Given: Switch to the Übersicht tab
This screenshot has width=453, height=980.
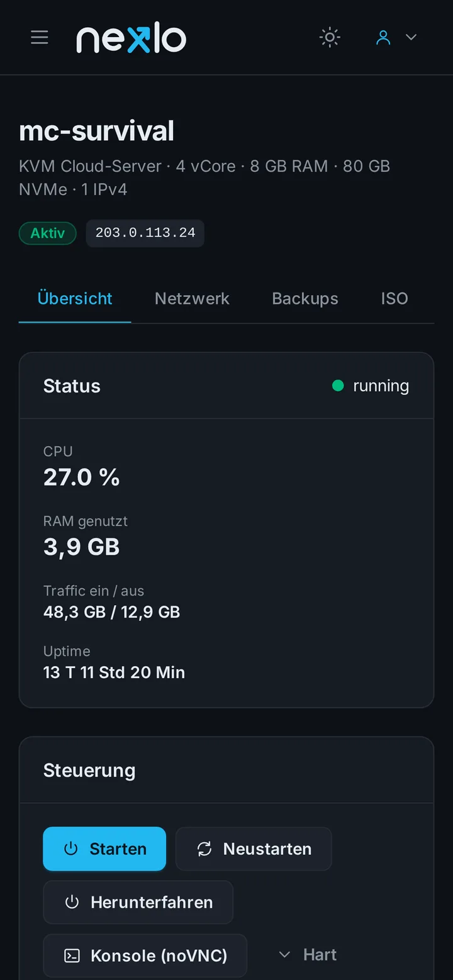Looking at the screenshot, I should pyautogui.click(x=75, y=298).
